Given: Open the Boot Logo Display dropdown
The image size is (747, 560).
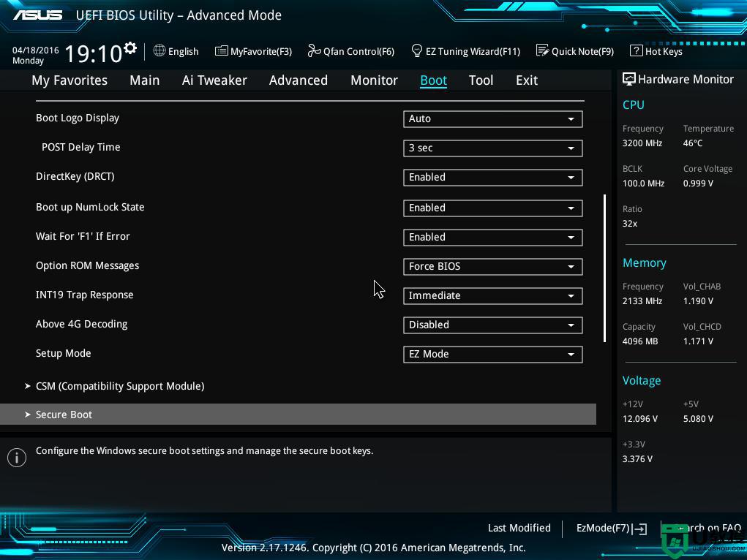Looking at the screenshot, I should click(492, 119).
